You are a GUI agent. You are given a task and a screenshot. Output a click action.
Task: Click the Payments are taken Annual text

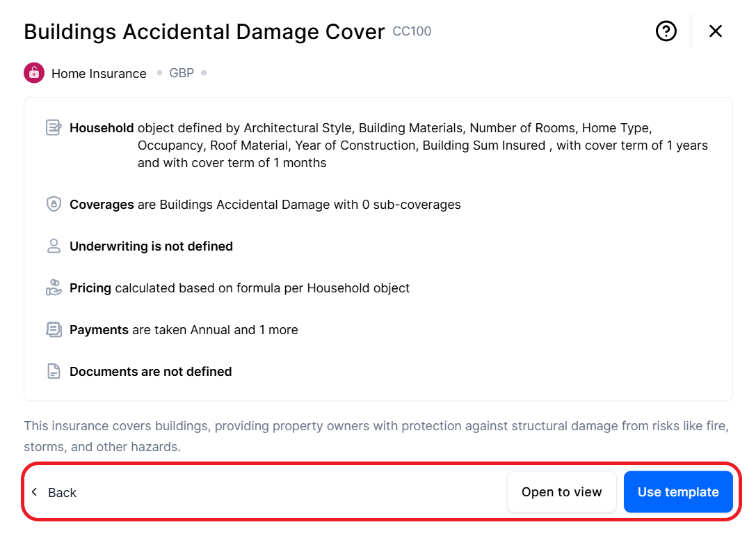pyautogui.click(x=184, y=330)
